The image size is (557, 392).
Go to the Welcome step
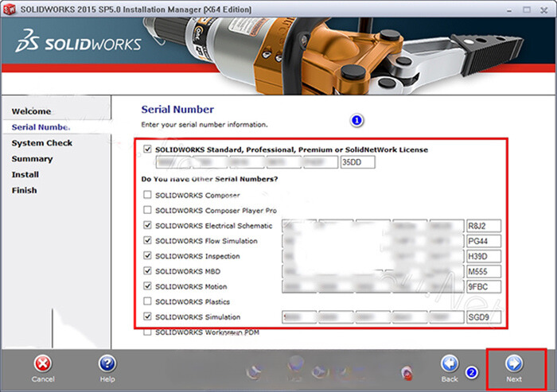(31, 111)
